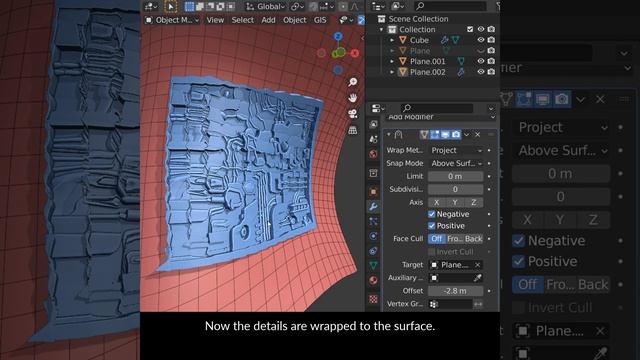The image size is (640, 360).
Task: Set Face Cull to Front
Action: coord(455,239)
